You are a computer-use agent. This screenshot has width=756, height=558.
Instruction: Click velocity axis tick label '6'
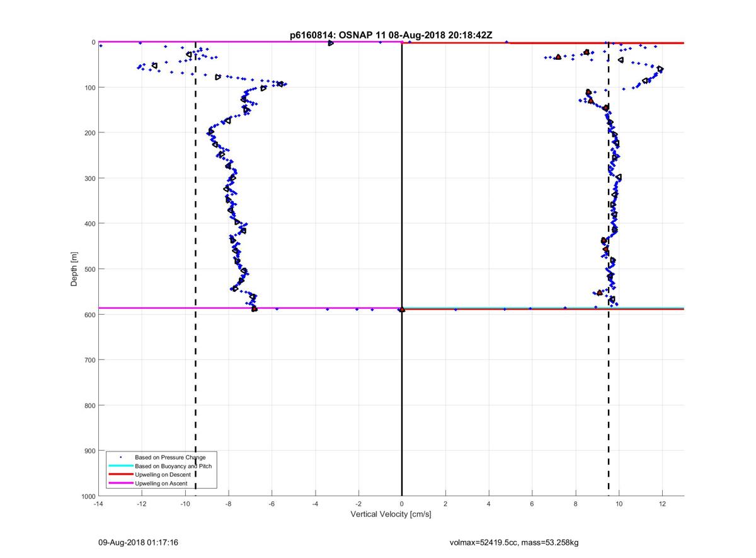pyautogui.click(x=532, y=504)
